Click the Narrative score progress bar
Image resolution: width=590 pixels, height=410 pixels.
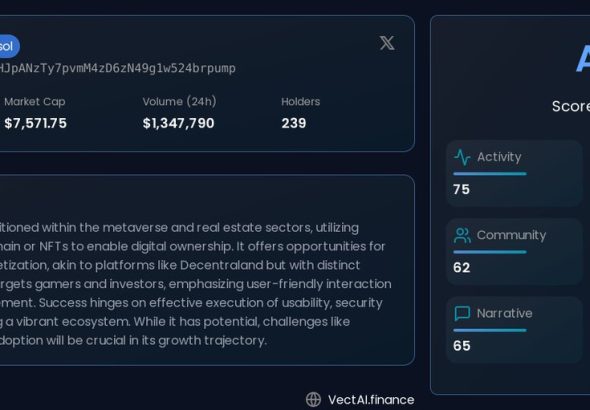(x=490, y=330)
